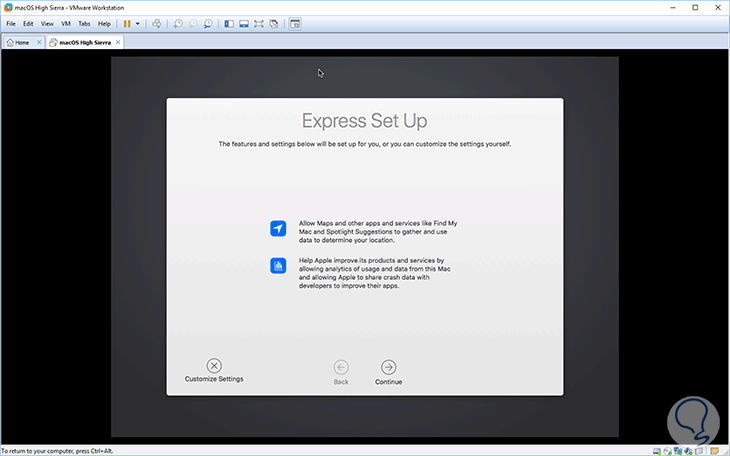This screenshot has width=730, height=456.
Task: Open the Help menu
Action: (104, 24)
